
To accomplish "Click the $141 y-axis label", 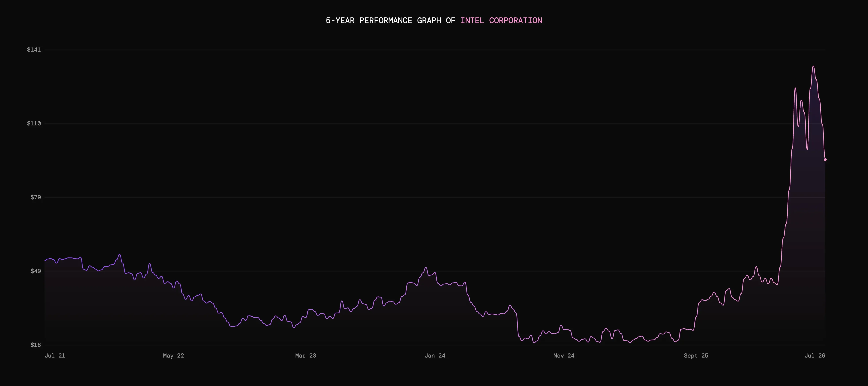I will [34, 50].
